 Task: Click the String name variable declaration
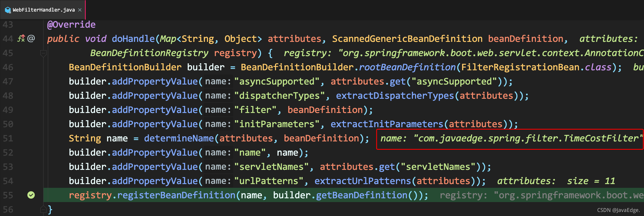[x=98, y=138]
